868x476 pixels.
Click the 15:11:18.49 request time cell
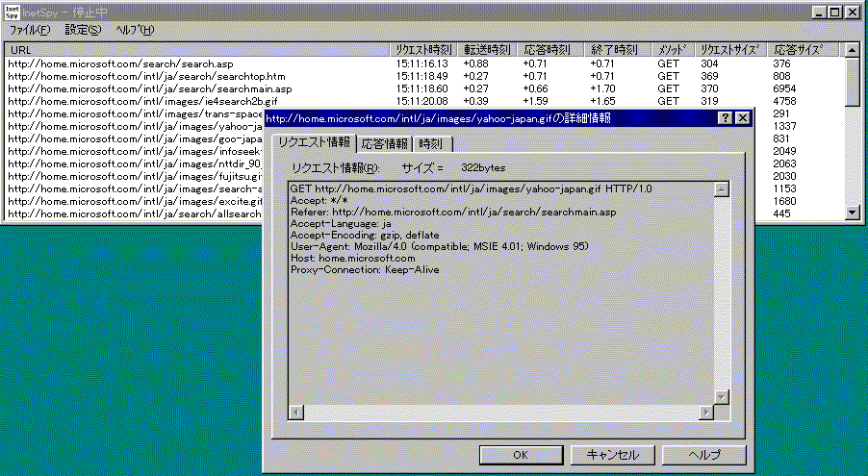tap(421, 76)
